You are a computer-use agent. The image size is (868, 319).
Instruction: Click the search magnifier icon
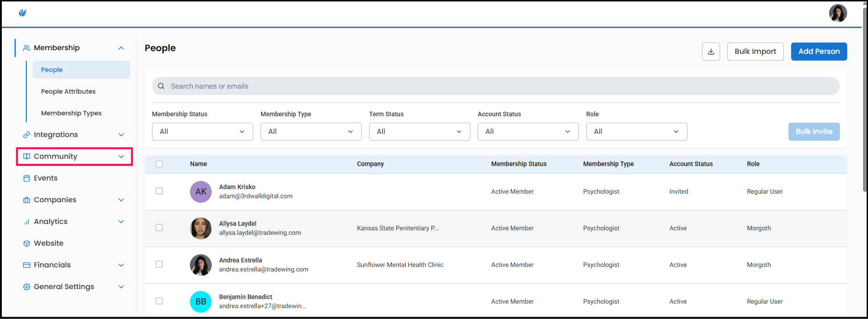161,86
